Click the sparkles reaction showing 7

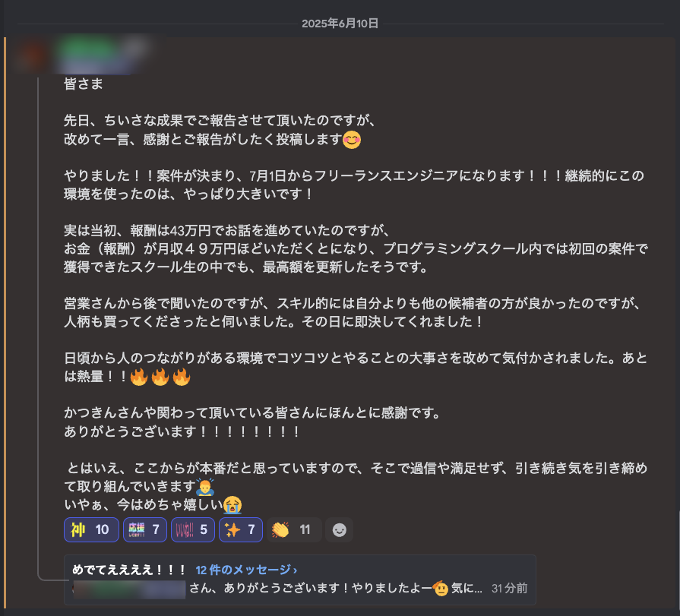coord(241,529)
